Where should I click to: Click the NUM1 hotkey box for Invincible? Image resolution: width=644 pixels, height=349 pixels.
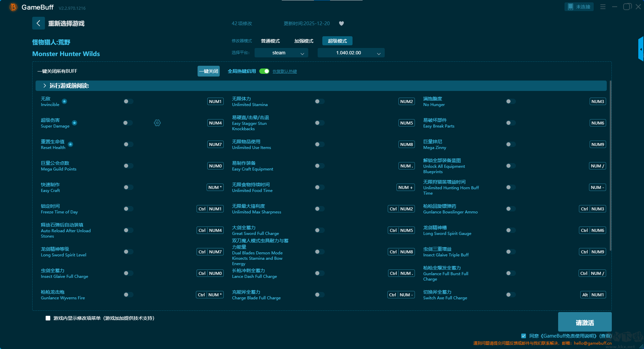point(215,102)
